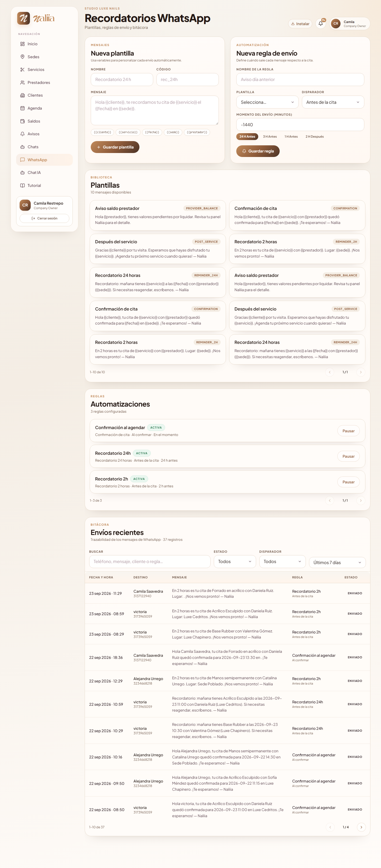The height and width of the screenshot is (868, 381).
Task: Click the Código rec_24h field
Action: [x=187, y=79]
